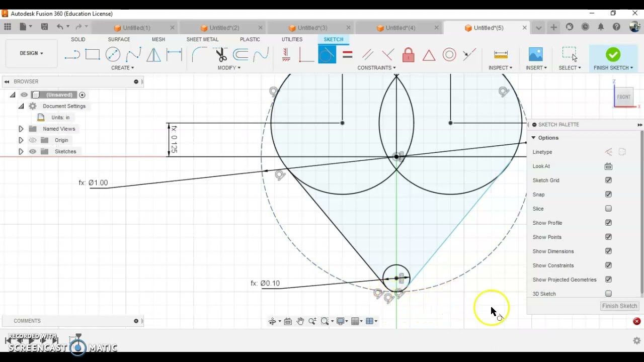
Task: Apply the Collinear constraint
Action: pos(469,54)
